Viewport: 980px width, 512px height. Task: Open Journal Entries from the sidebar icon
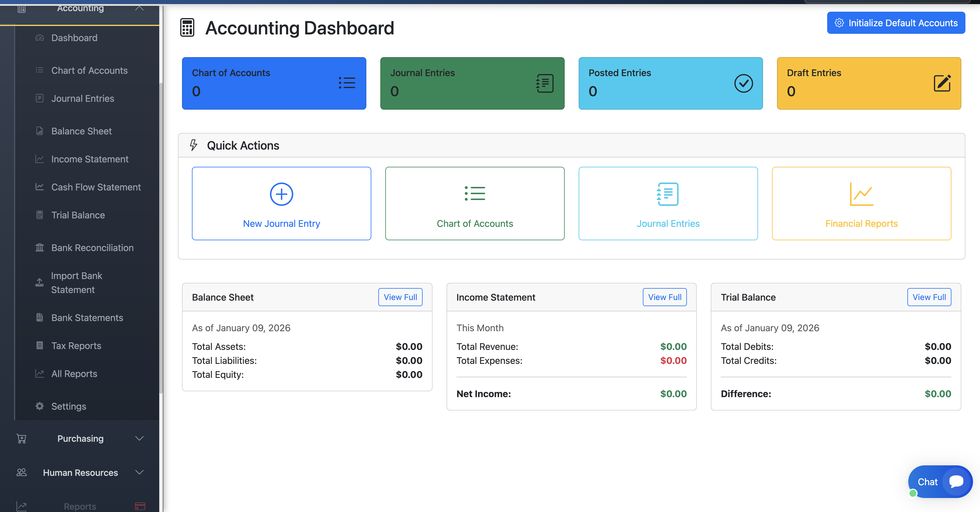click(39, 98)
